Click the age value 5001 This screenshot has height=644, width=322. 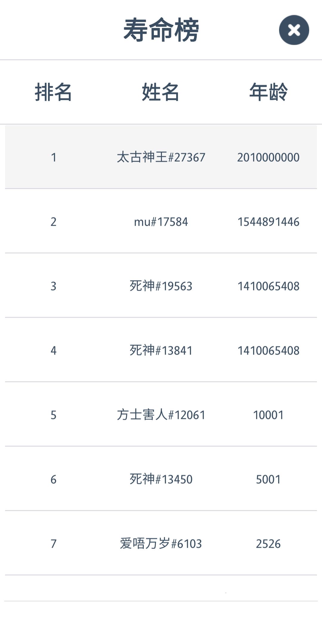268,479
